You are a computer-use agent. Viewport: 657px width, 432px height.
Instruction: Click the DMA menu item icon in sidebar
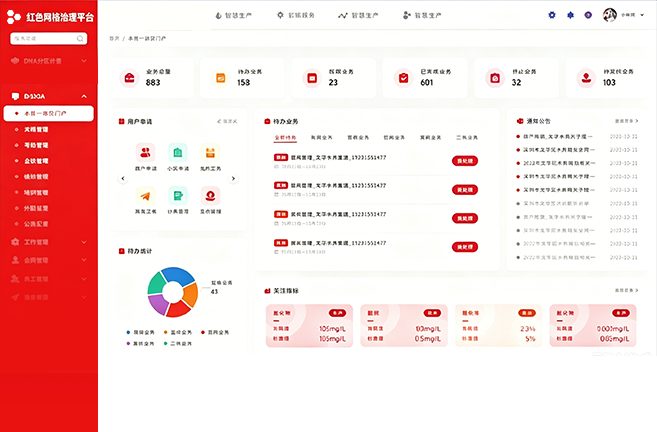[x=15, y=61]
